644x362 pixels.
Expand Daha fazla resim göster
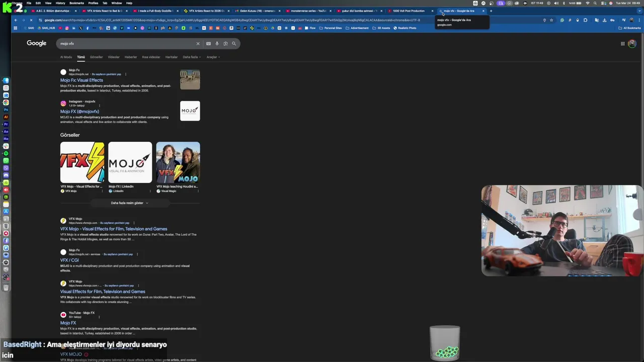(x=130, y=203)
